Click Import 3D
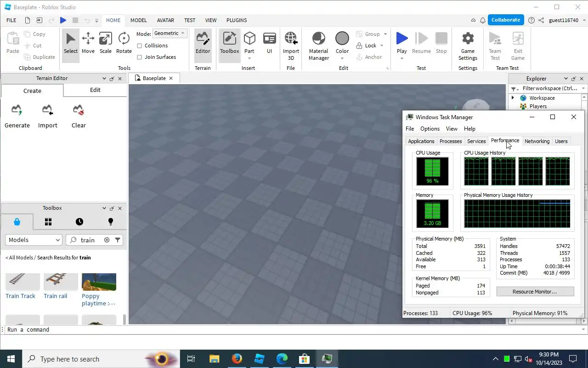Viewport: 588px width, 368px height. coord(291,46)
